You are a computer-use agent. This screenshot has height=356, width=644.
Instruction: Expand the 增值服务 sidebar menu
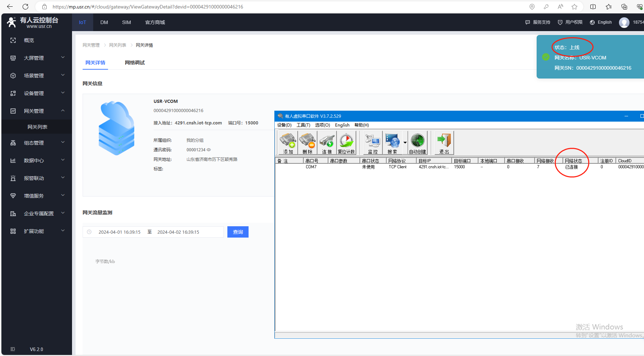tap(37, 196)
